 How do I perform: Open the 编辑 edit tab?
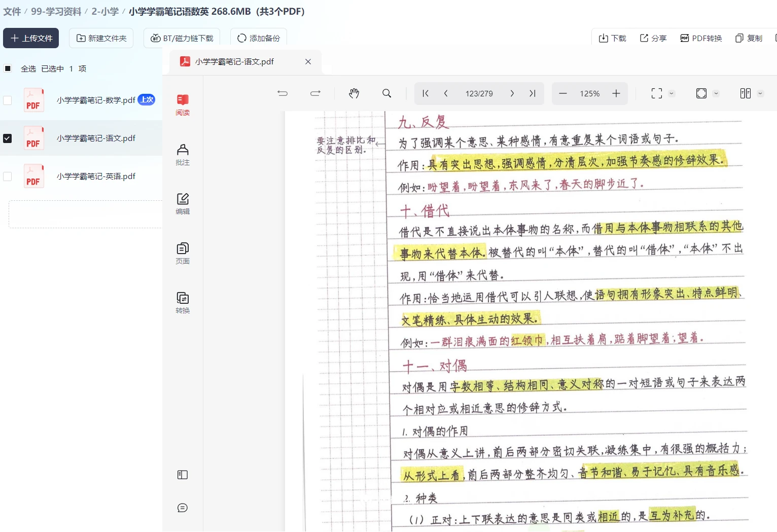[183, 203]
